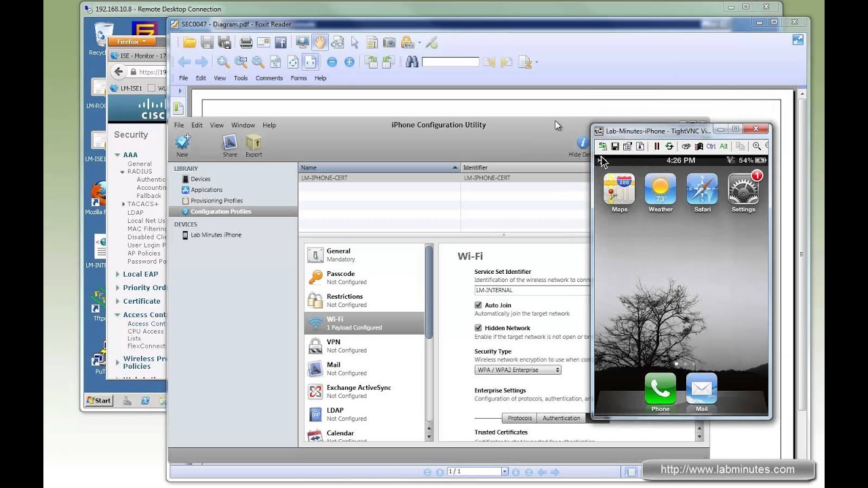Click TightVNC pause icon
This screenshot has width=868, height=488.
pos(656,146)
